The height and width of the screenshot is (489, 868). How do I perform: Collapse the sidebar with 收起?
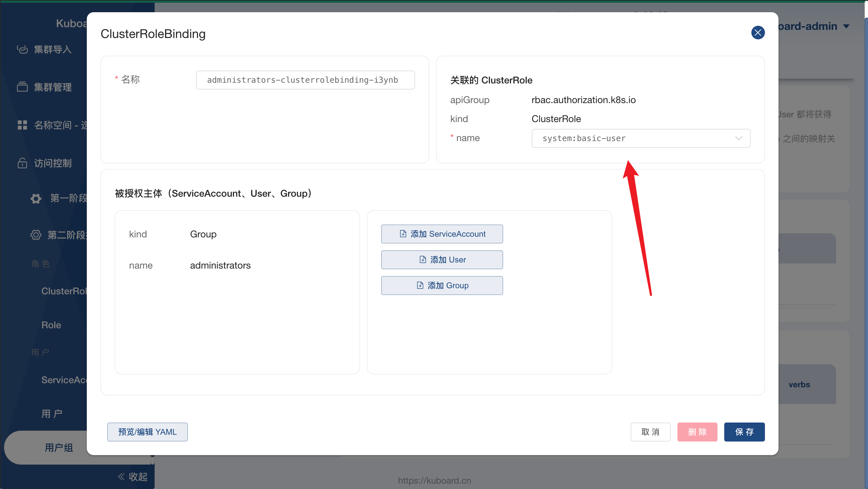click(x=133, y=477)
